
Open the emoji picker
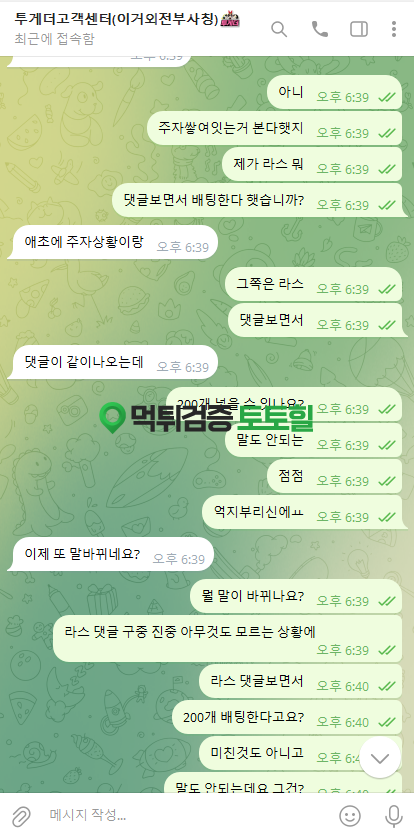pos(350,815)
